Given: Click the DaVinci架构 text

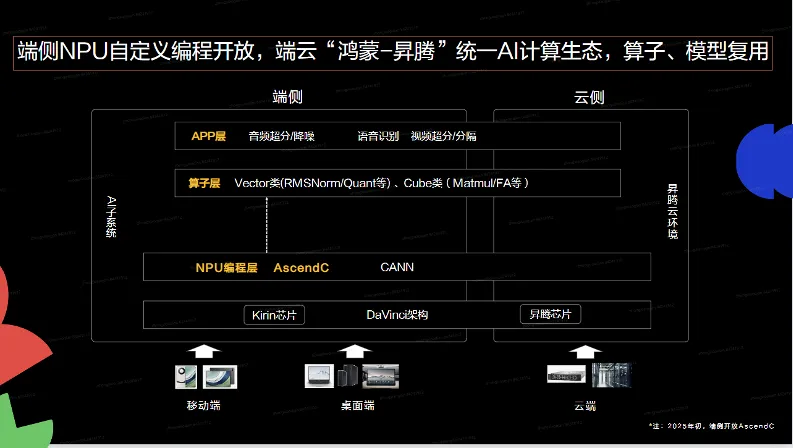Looking at the screenshot, I should [398, 315].
